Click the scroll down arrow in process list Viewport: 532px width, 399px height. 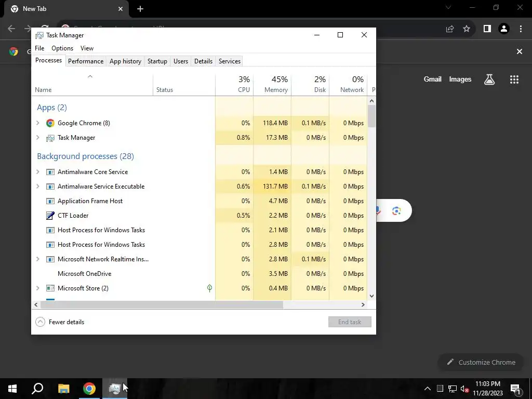point(372,296)
